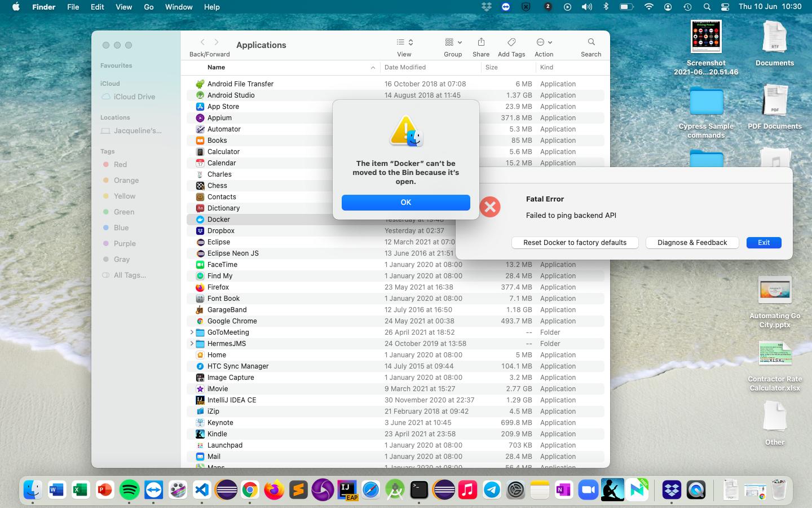
Task: Select the Red tag in the sidebar
Action: coord(120,165)
